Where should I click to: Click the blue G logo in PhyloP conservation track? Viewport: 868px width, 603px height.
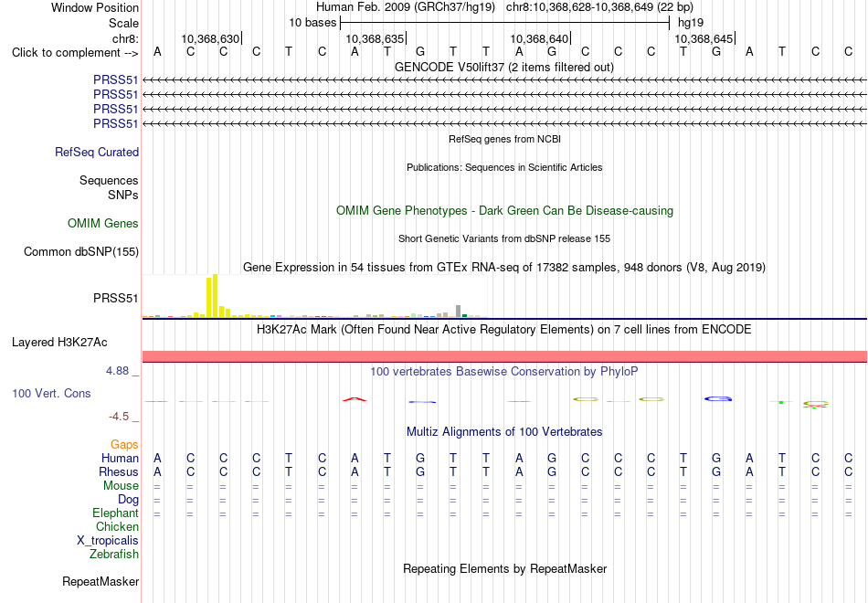(x=718, y=398)
